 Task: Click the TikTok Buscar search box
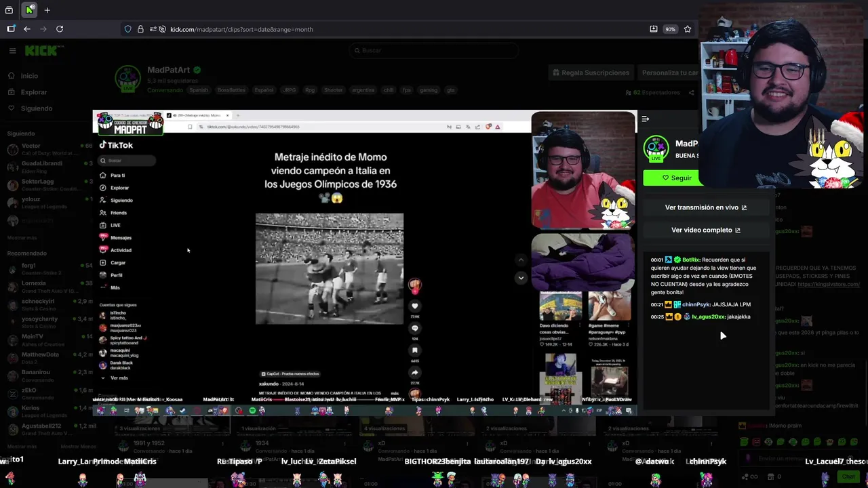[127, 161]
